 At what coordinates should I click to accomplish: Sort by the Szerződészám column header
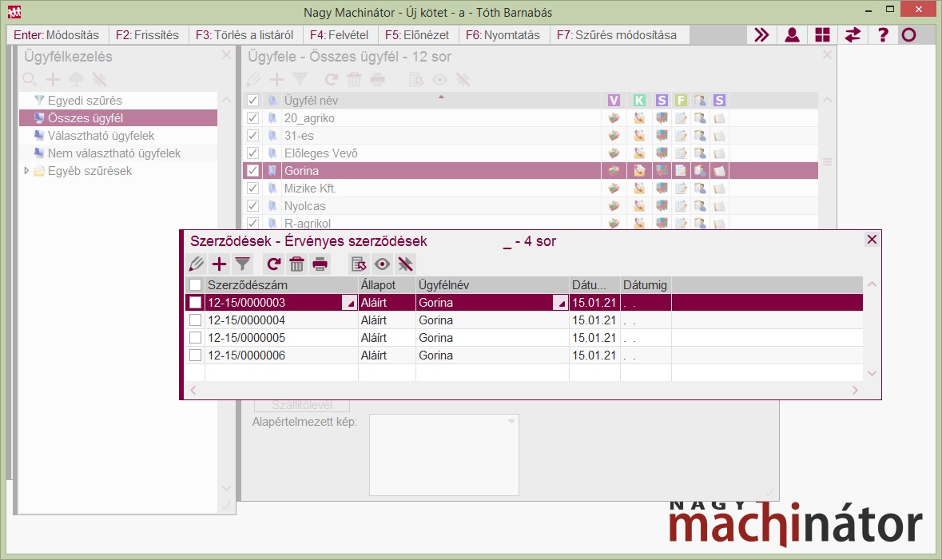coord(281,285)
